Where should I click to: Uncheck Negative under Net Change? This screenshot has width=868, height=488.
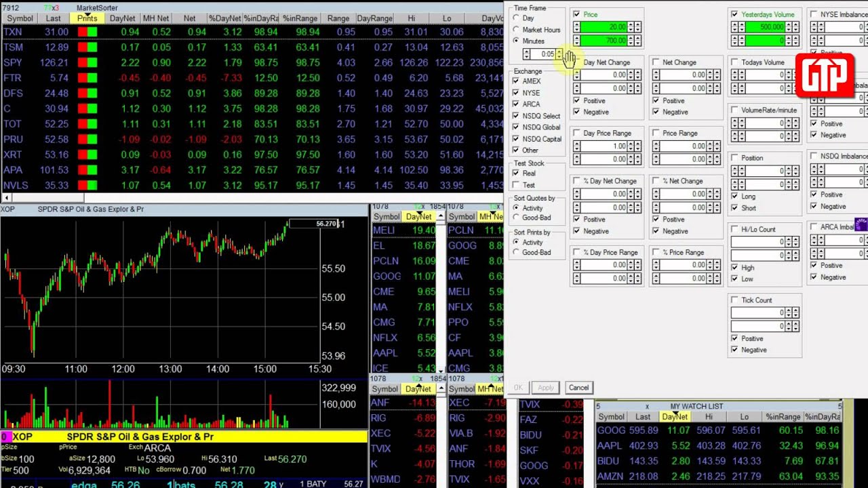(656, 112)
